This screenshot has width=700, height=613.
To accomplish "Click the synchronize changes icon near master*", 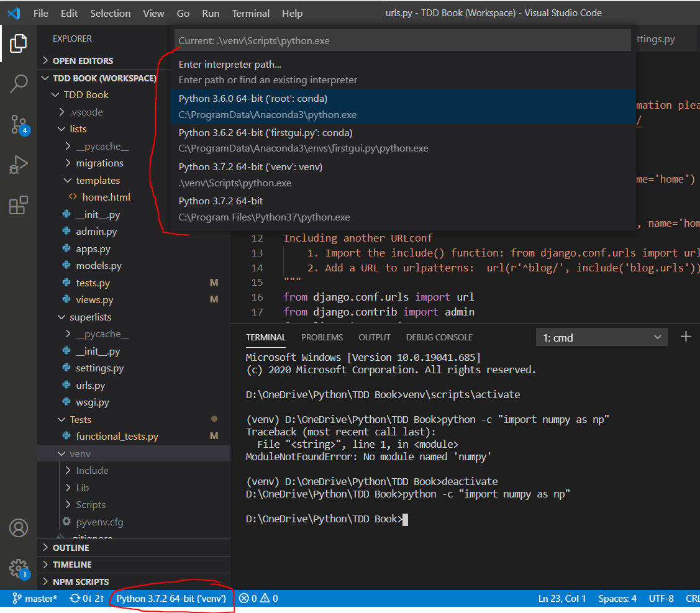I will tap(87, 598).
